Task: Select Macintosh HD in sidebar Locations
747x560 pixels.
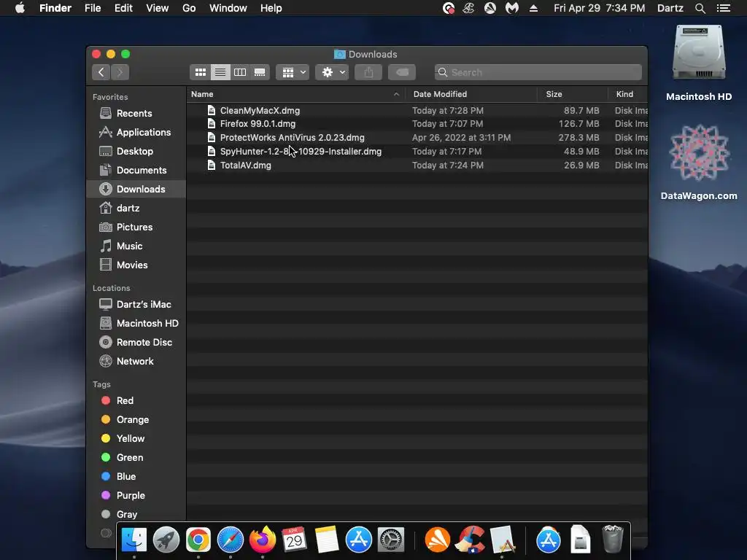Action: (136, 323)
